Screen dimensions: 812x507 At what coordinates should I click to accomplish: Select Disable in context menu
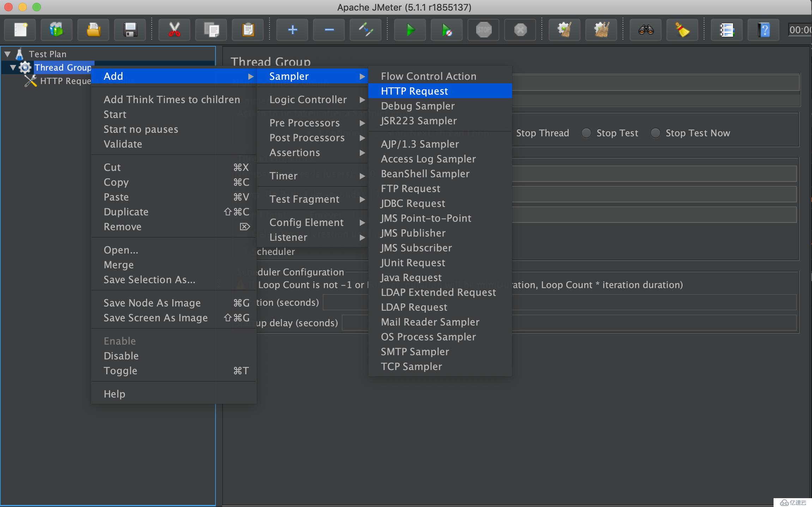point(174,356)
